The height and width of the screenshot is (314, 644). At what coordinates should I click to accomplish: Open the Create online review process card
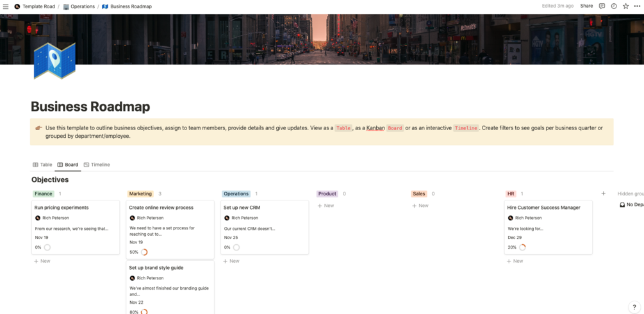[x=170, y=229]
